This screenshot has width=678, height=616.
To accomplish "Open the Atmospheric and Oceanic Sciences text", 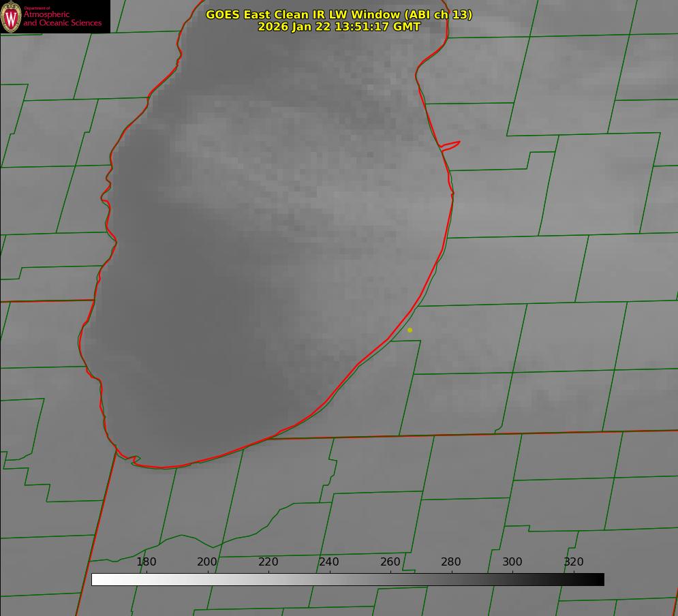I will (x=62, y=19).
